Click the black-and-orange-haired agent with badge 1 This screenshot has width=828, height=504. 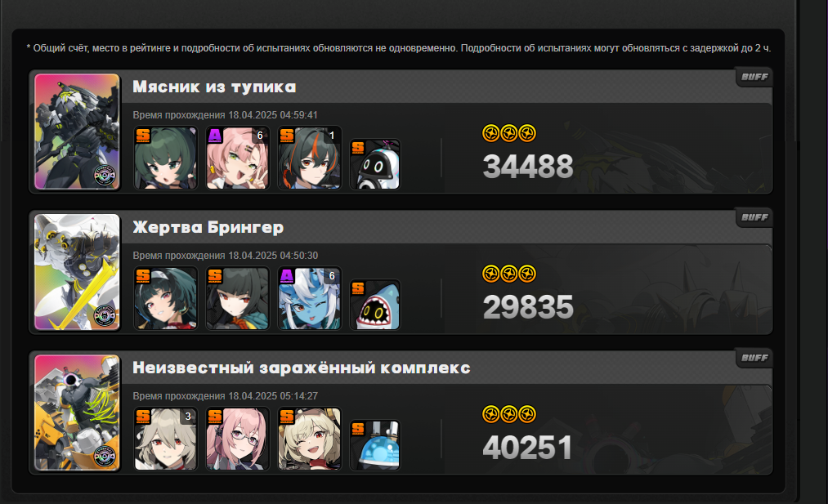(x=310, y=158)
